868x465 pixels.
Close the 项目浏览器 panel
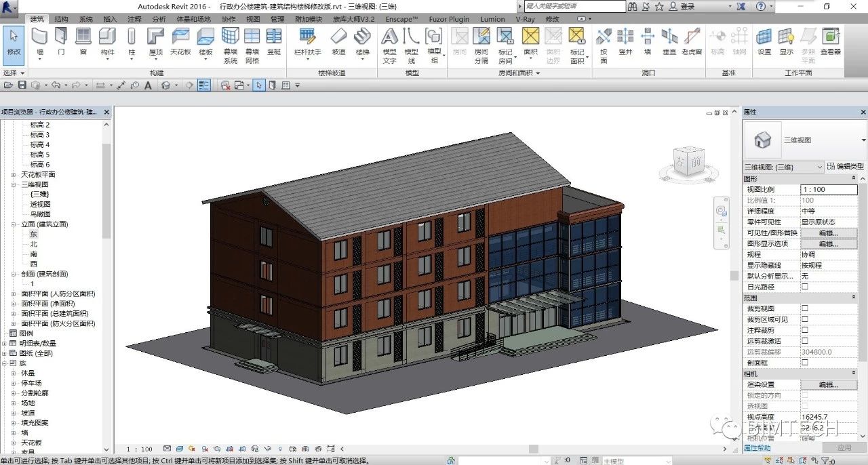pos(106,112)
